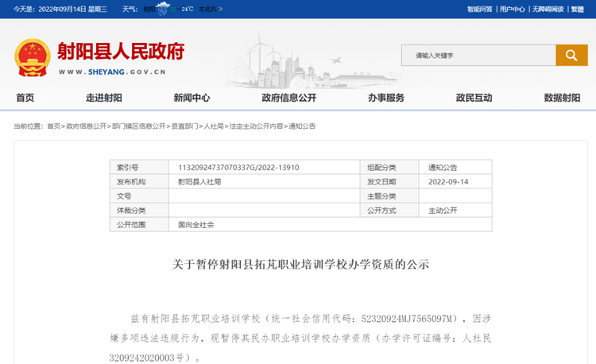Open 办事服务 navigation item

coord(385,98)
